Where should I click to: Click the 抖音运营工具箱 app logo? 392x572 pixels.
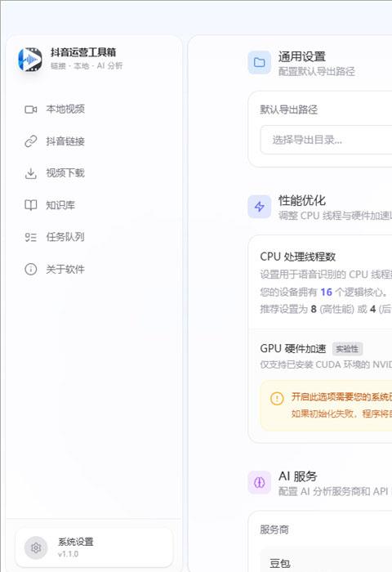click(x=30, y=59)
